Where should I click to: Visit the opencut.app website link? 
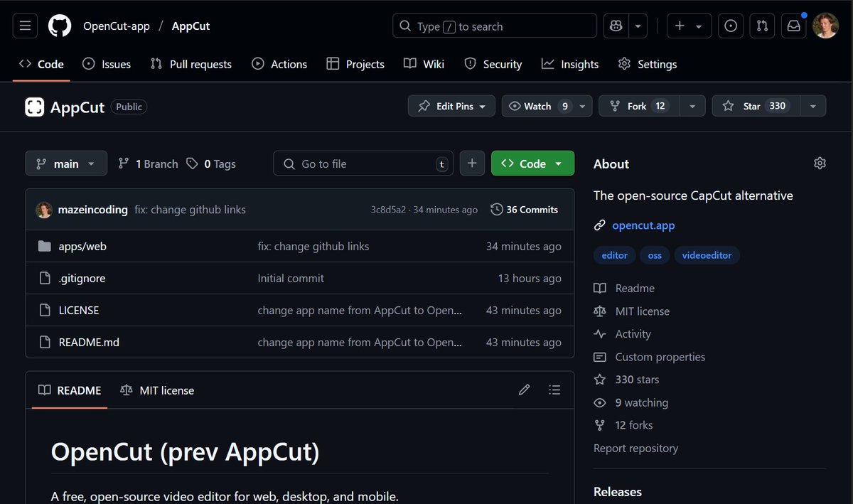pos(643,225)
